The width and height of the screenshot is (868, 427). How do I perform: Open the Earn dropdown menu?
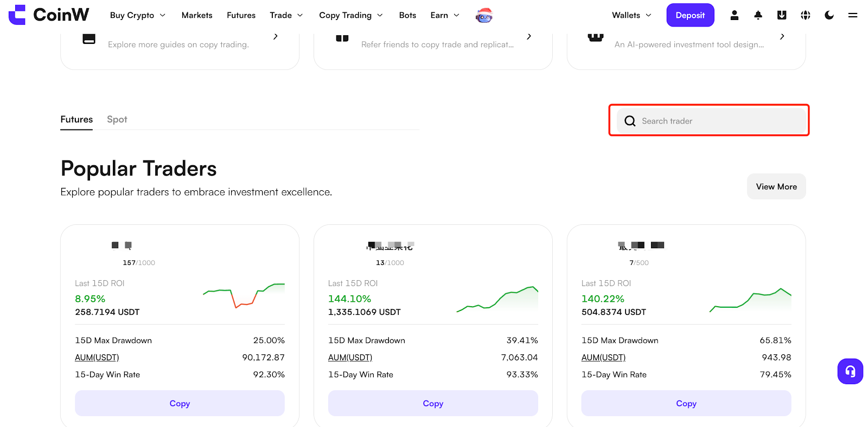pyautogui.click(x=445, y=15)
